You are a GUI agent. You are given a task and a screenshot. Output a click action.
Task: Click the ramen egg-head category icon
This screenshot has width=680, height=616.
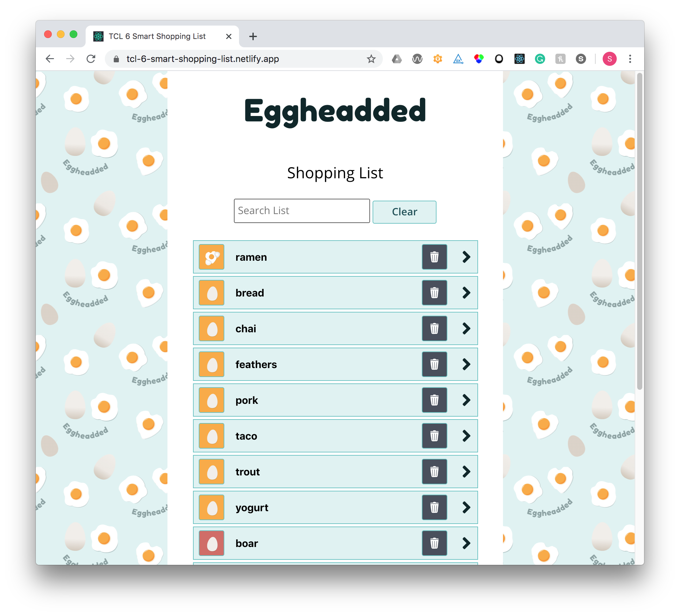(211, 257)
